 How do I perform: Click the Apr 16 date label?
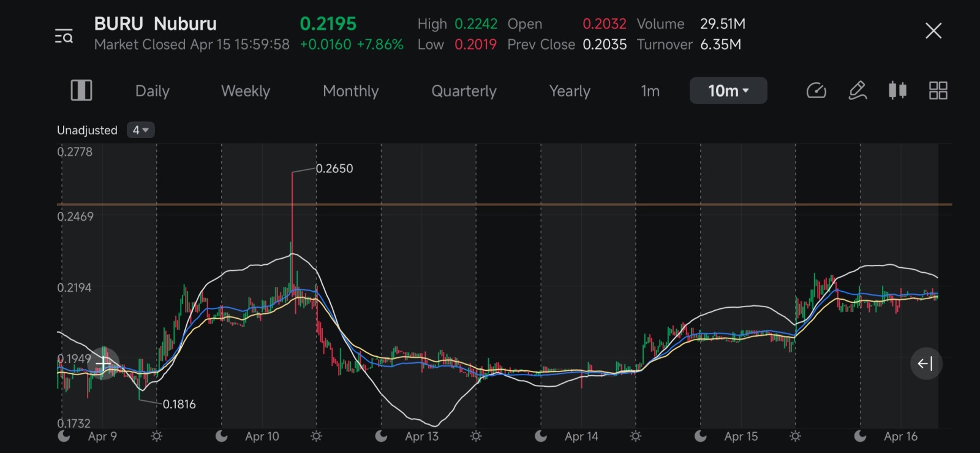(900, 436)
